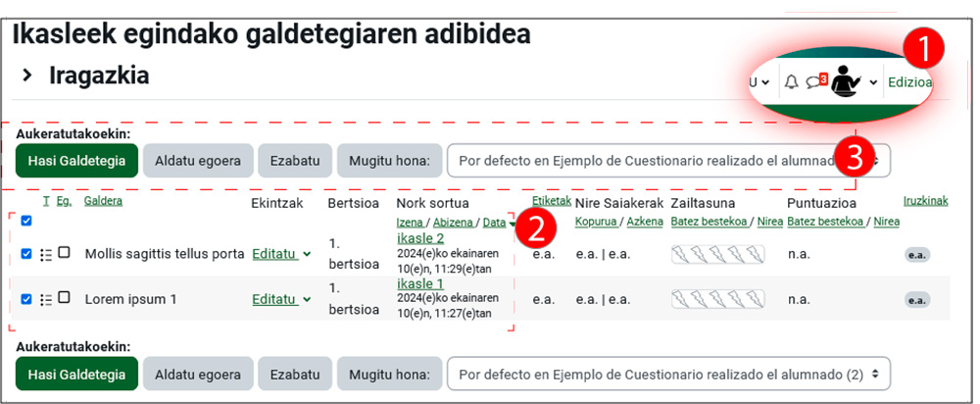The image size is (980, 404).
Task: Open the notifications bell icon
Action: pyautogui.click(x=792, y=82)
